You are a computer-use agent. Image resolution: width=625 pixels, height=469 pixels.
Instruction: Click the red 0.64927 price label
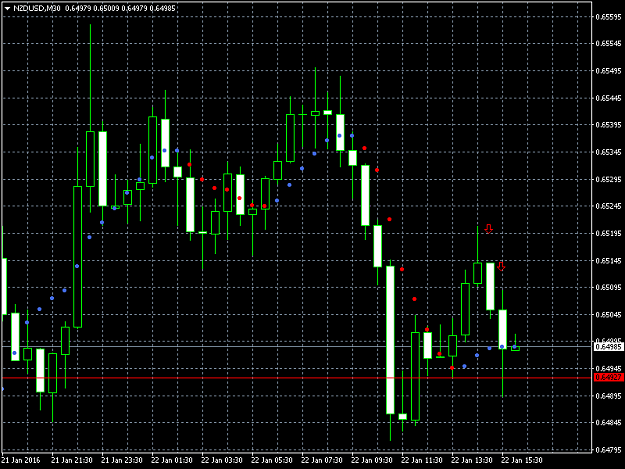[x=608, y=377]
